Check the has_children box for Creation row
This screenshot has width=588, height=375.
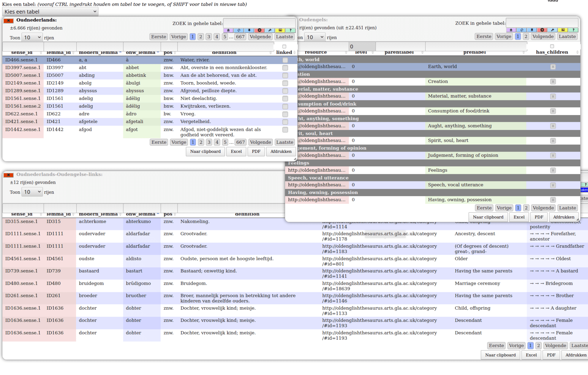coord(553,82)
